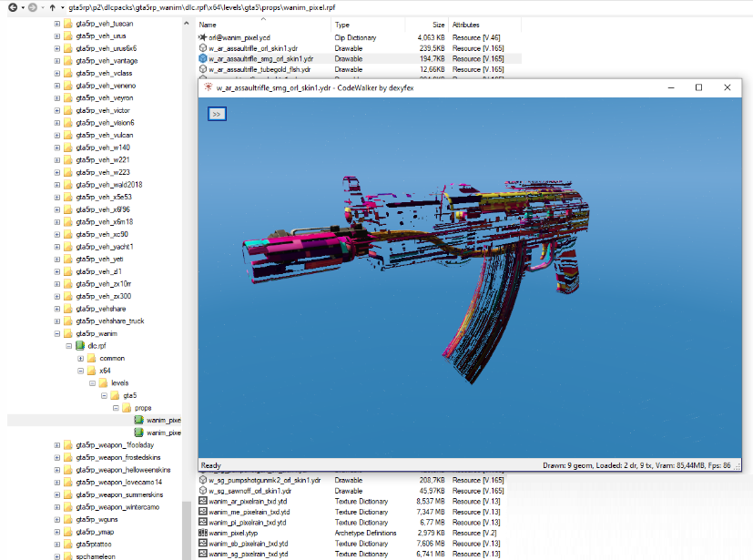Click the w_ar_assaultrifle_orl_skin1.ydr drawable icon
Image resolution: width=753 pixels, height=560 pixels.
203,48
